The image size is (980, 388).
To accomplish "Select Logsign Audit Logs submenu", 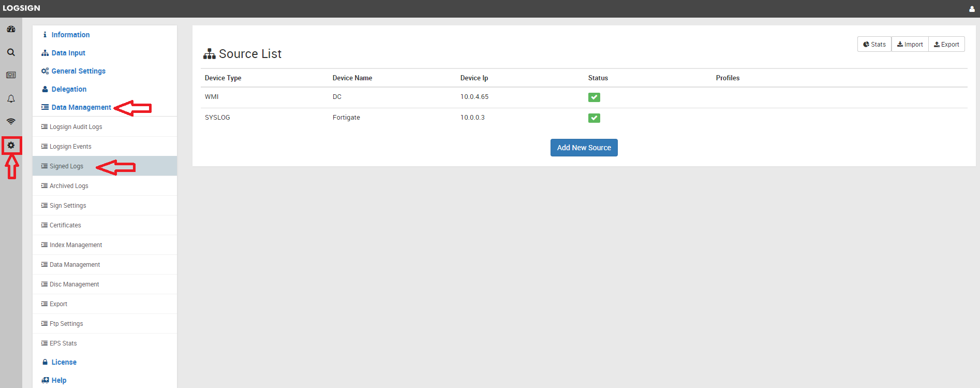I will [x=105, y=127].
